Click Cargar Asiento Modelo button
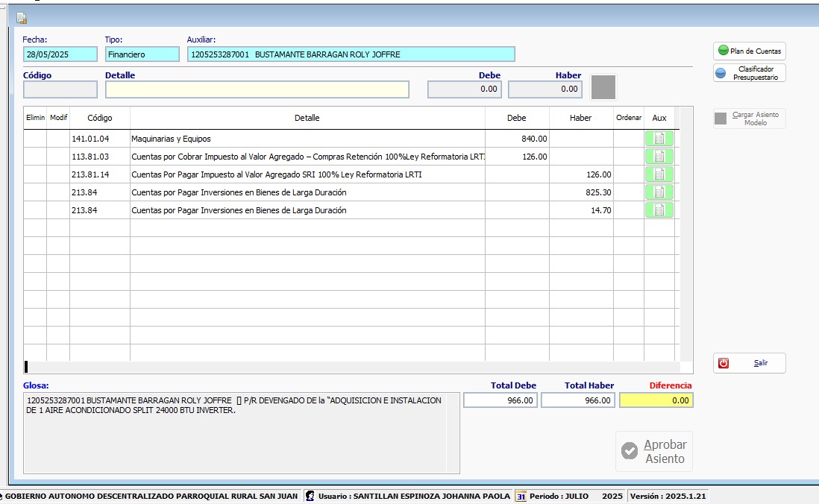 tap(749, 119)
